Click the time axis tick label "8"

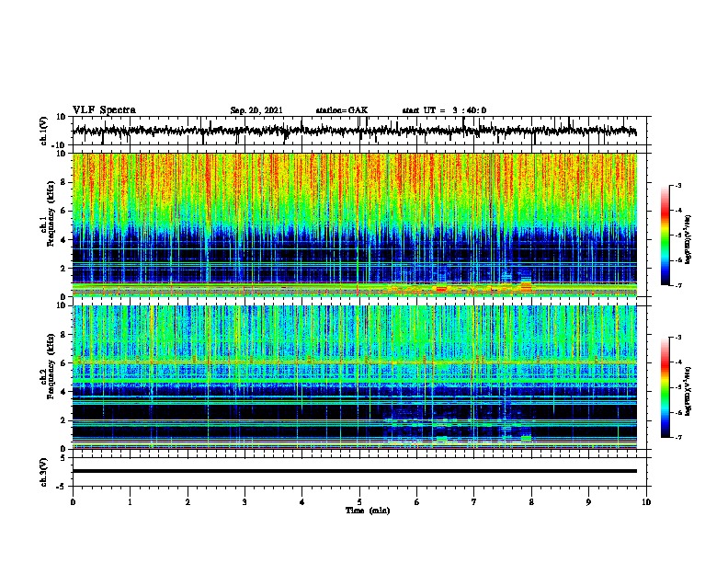pyautogui.click(x=531, y=502)
